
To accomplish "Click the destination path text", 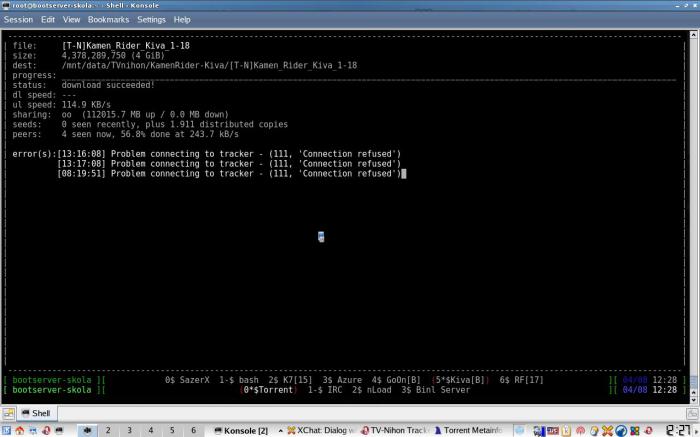I will [x=209, y=65].
